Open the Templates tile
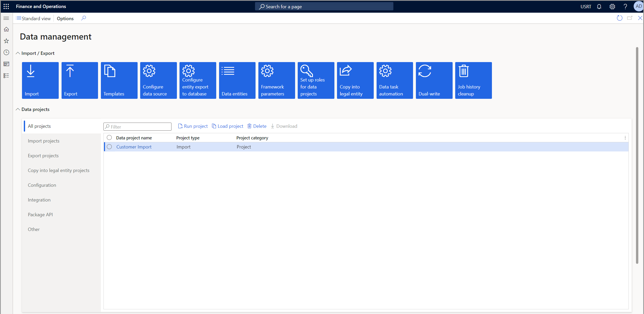 tap(119, 80)
